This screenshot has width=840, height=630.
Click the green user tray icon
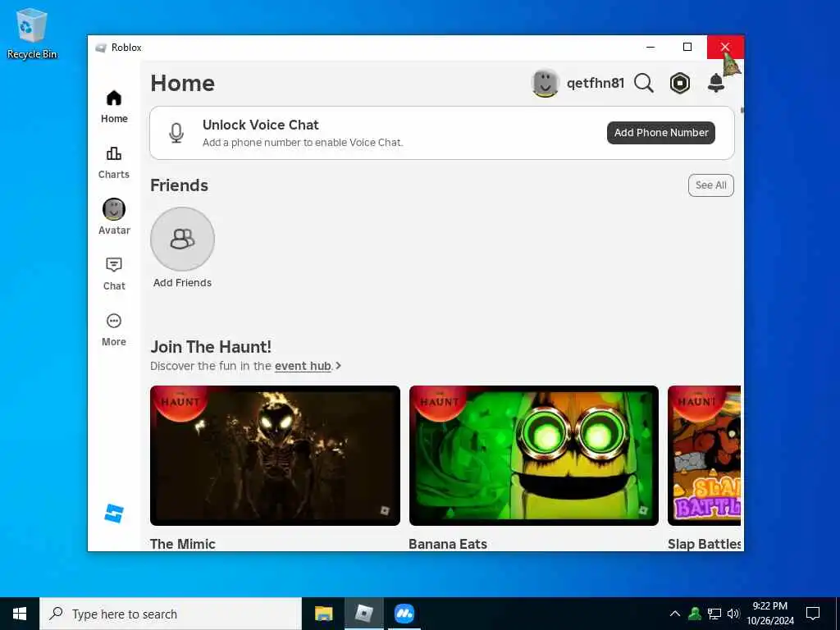[695, 614]
